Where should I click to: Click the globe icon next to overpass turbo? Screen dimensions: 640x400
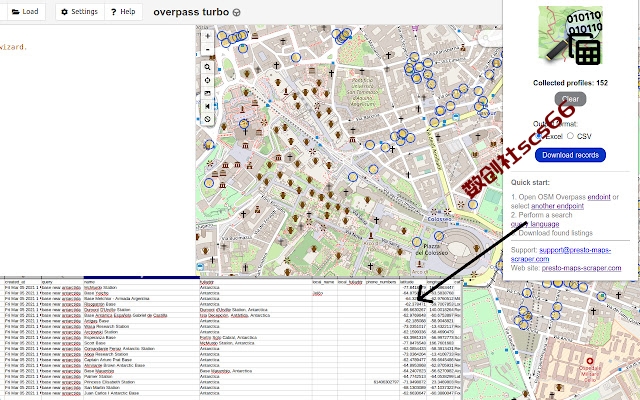click(x=236, y=13)
